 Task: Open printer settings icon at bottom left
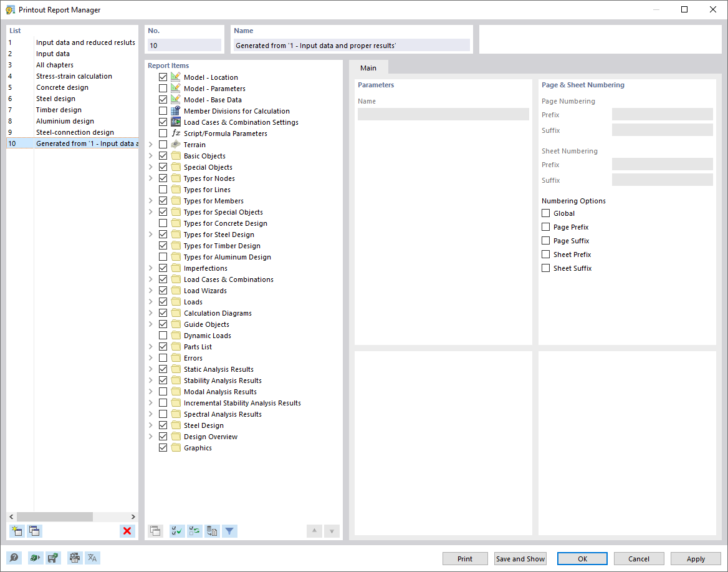coord(75,558)
